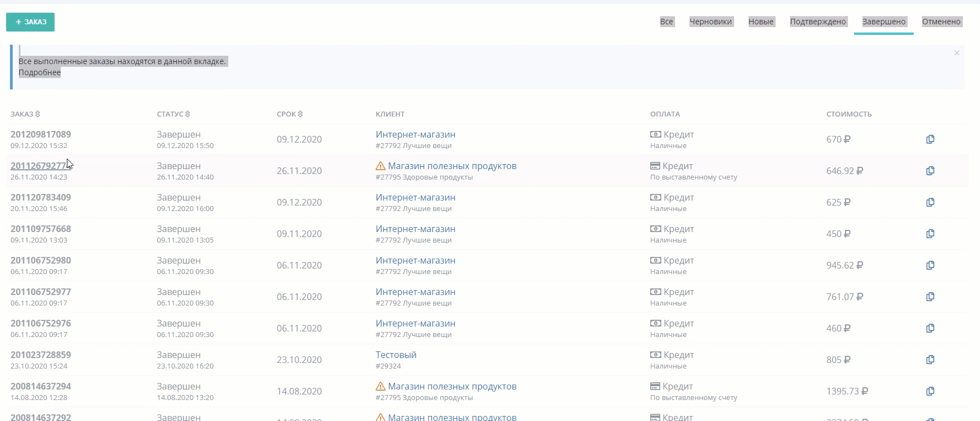Image resolution: width=980 pixels, height=421 pixels.
Task: Switch to the Подтверждено tab
Action: pyautogui.click(x=818, y=22)
